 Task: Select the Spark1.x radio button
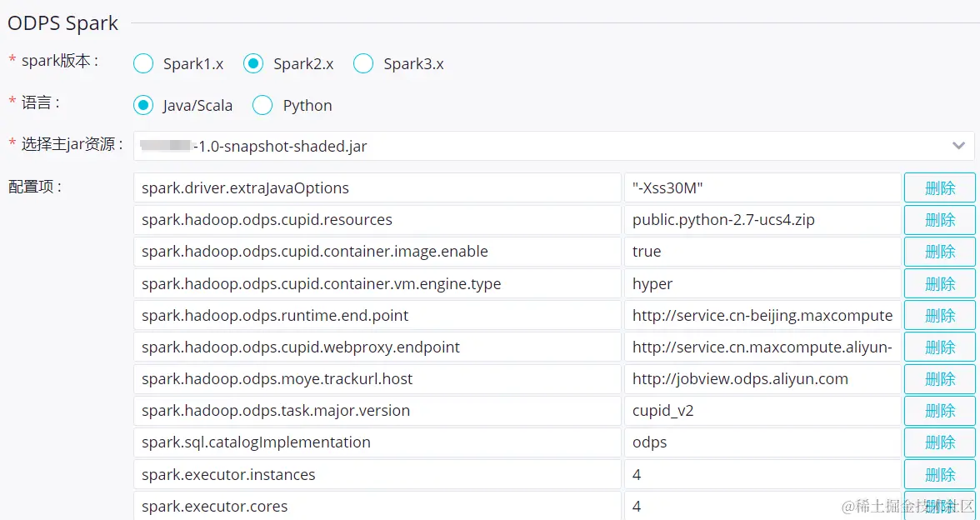pyautogui.click(x=144, y=64)
